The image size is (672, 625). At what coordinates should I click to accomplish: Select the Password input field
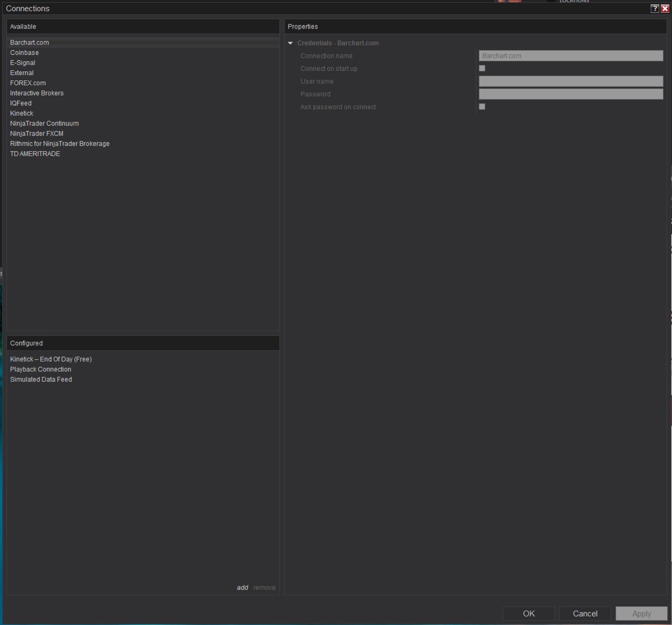571,94
